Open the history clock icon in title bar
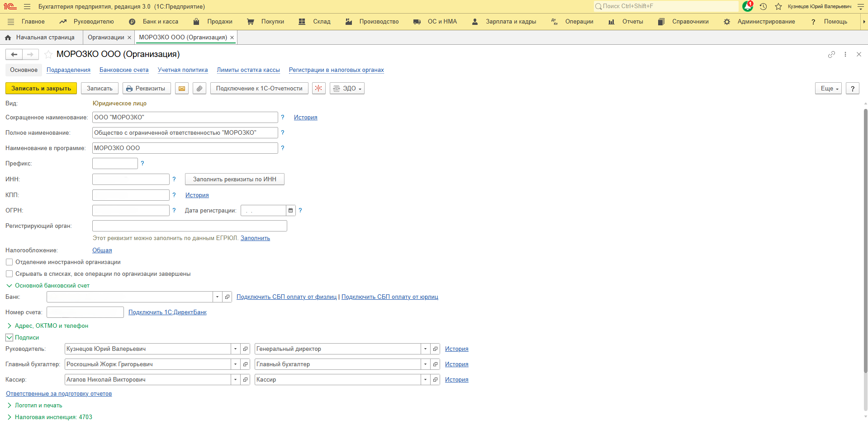Viewport: 868px width, 425px height. 763,6
